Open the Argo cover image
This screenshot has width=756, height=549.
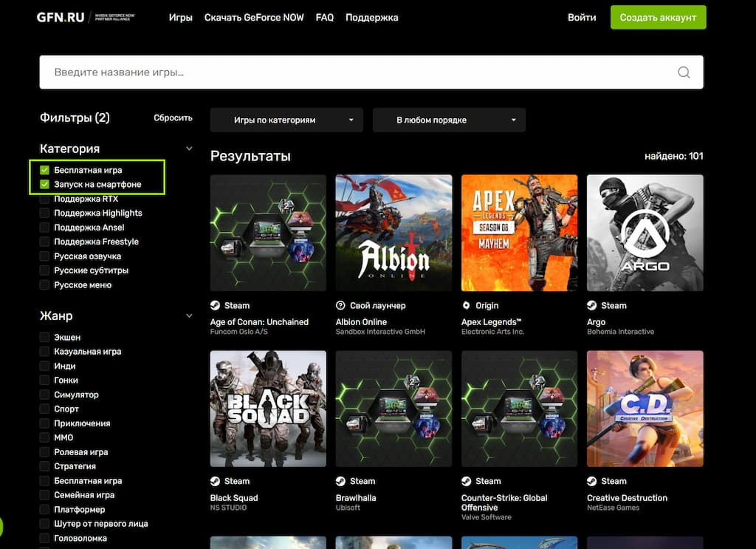coord(645,233)
